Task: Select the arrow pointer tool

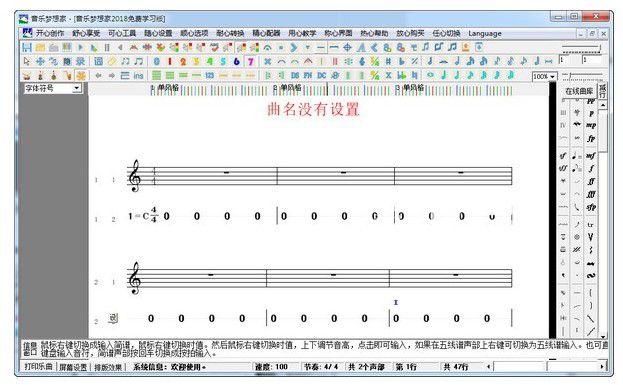Action: (27, 62)
